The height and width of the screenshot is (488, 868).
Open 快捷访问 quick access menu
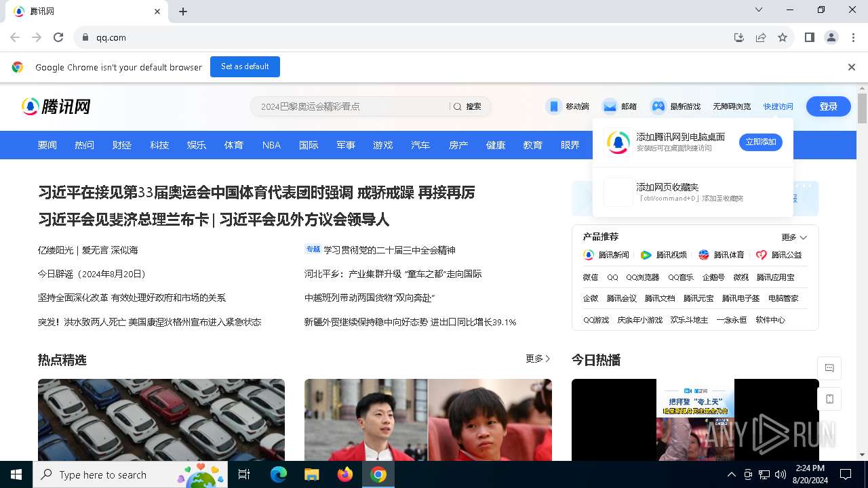pyautogui.click(x=778, y=106)
